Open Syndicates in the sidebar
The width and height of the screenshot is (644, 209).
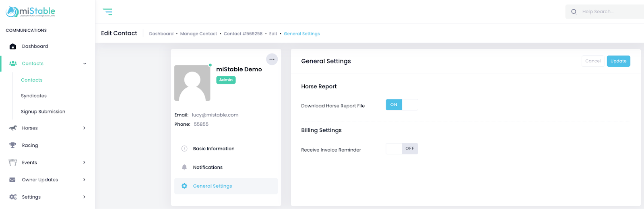(x=34, y=96)
